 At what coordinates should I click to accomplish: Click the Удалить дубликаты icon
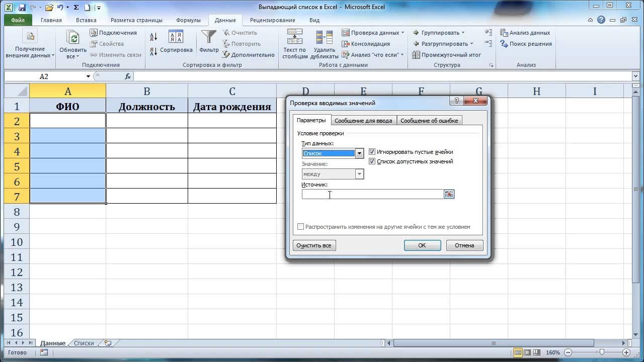pyautogui.click(x=325, y=38)
